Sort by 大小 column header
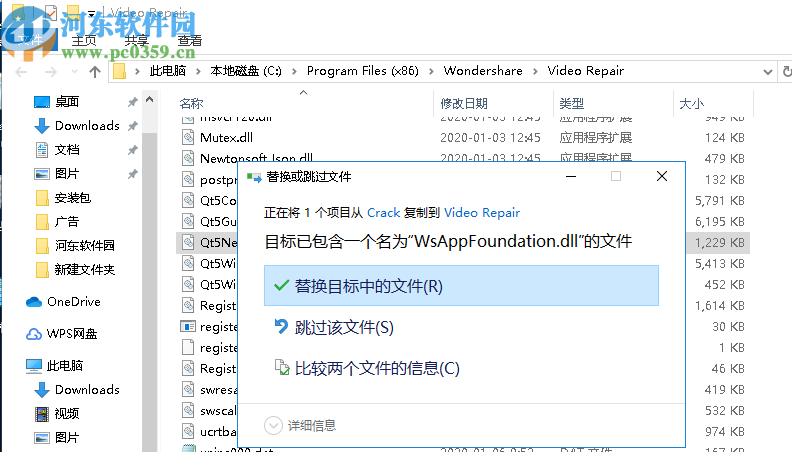 click(x=691, y=104)
